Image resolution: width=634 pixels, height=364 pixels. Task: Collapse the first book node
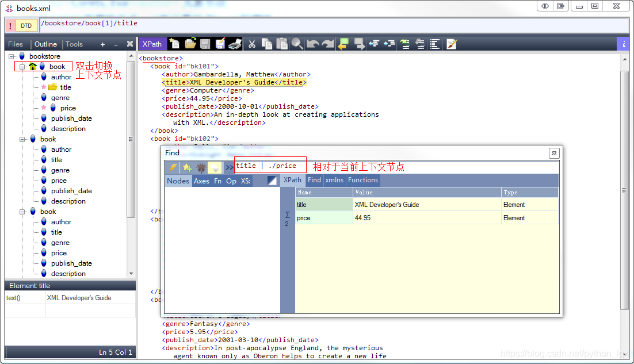tap(22, 66)
